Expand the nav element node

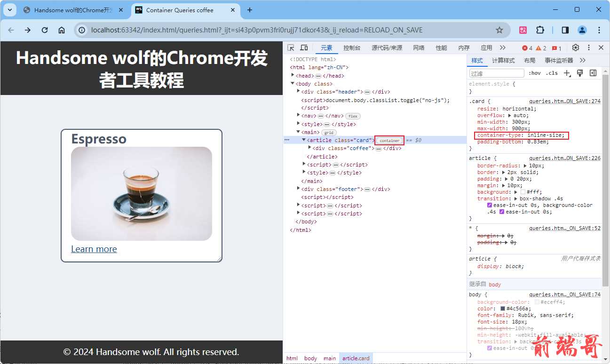299,115
